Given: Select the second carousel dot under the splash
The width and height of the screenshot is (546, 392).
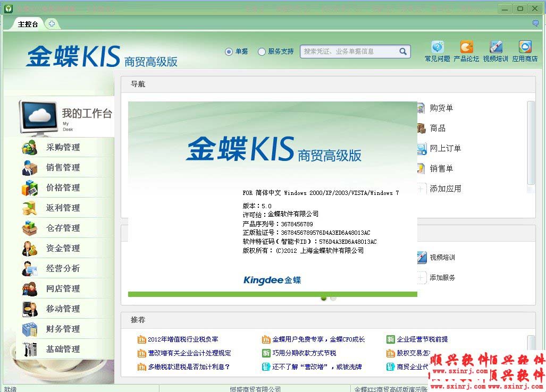Looking at the screenshot, I should tap(333, 299).
